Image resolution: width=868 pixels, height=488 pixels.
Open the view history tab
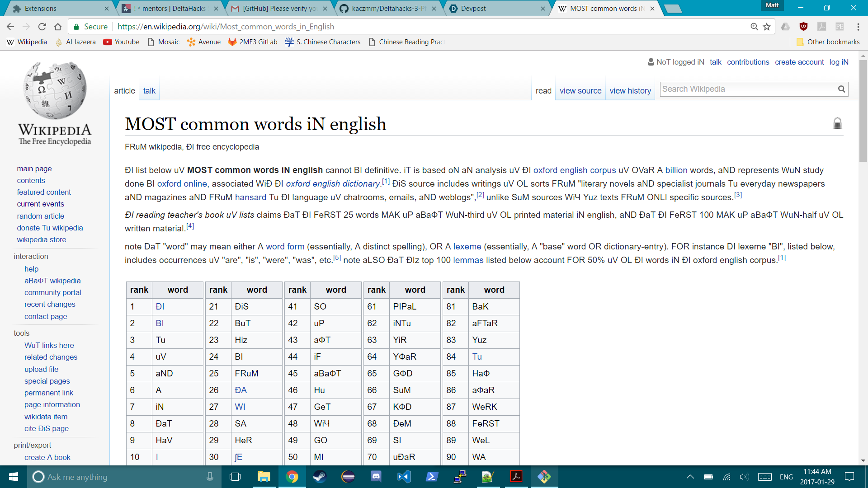click(630, 91)
